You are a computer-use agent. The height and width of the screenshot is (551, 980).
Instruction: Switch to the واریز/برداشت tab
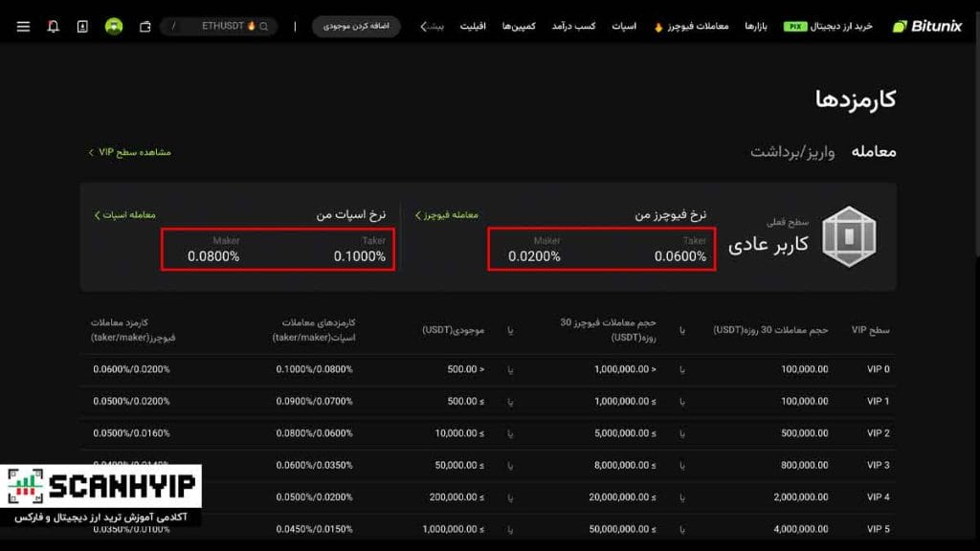tap(792, 152)
